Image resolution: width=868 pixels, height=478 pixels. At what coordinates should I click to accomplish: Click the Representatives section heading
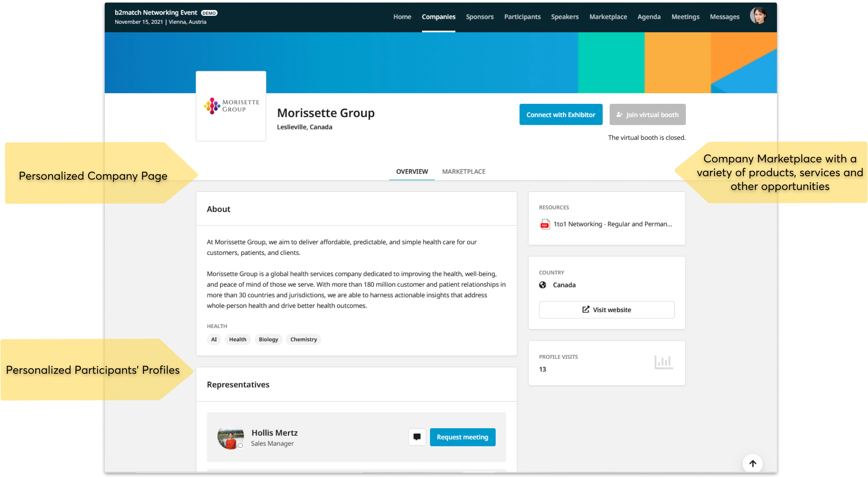coord(238,384)
